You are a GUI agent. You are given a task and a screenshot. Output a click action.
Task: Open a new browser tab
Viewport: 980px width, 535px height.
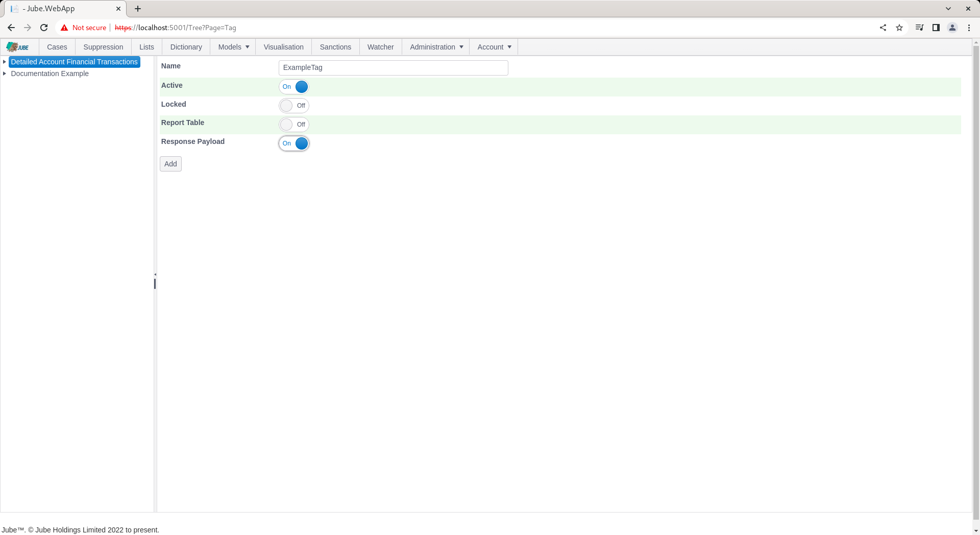pyautogui.click(x=138, y=9)
